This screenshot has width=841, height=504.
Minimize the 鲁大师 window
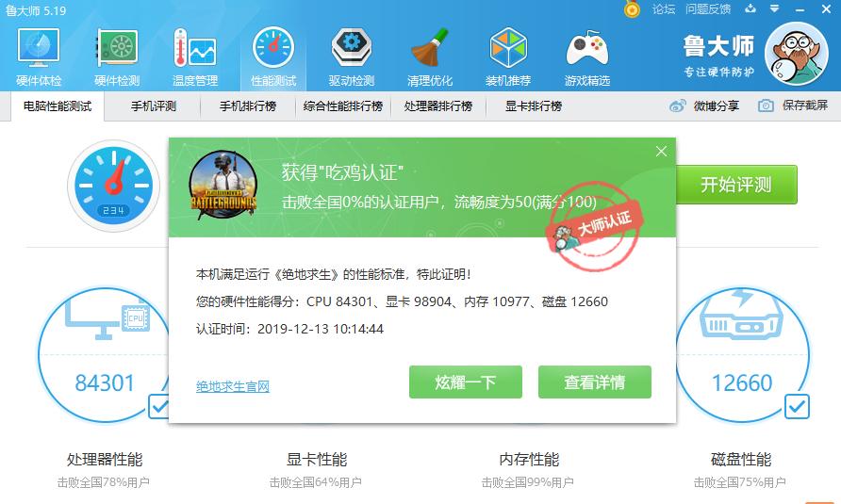tap(800, 9)
